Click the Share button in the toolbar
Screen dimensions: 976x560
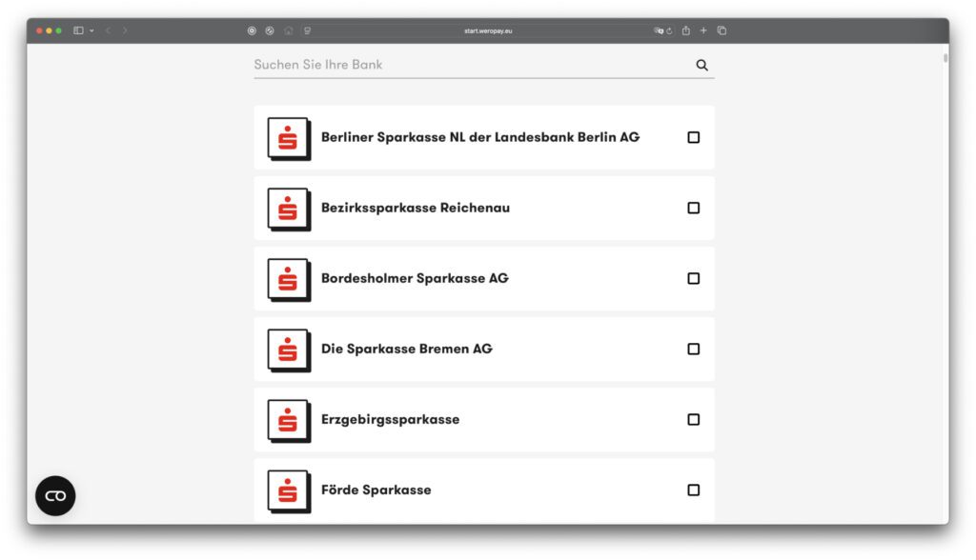click(x=686, y=30)
